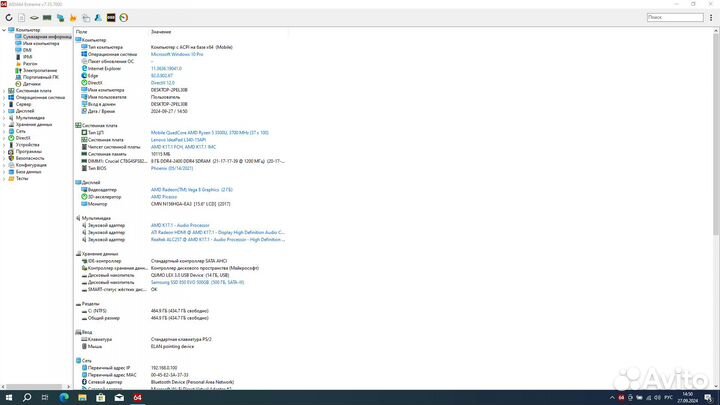720x405 pixels.
Task: Open the Lenovo IdeaPad L340 link
Action: 178,140
